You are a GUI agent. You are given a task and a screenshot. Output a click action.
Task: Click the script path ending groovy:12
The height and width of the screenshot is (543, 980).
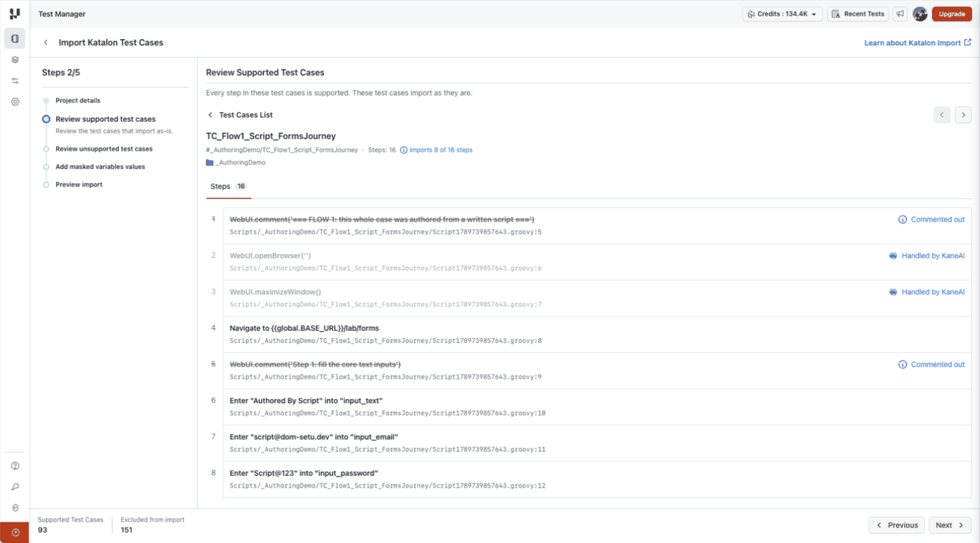pos(387,485)
